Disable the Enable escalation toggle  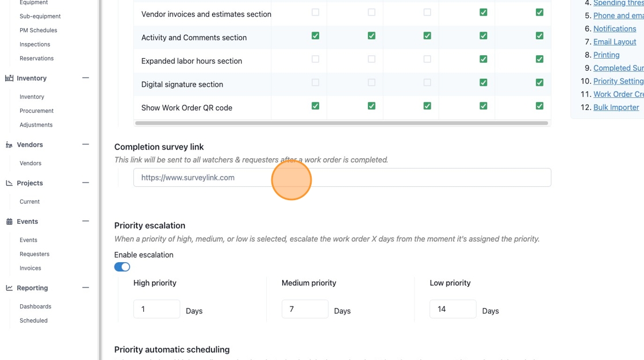tap(122, 267)
